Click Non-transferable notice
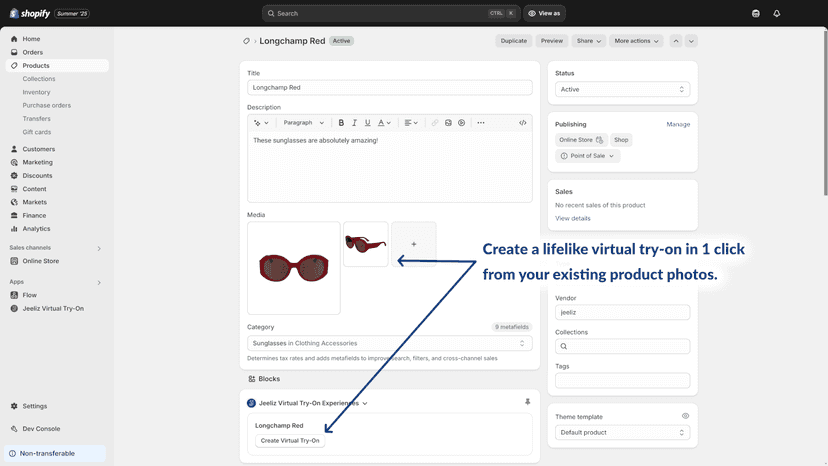Viewport: 828px width, 466px height. (x=55, y=453)
